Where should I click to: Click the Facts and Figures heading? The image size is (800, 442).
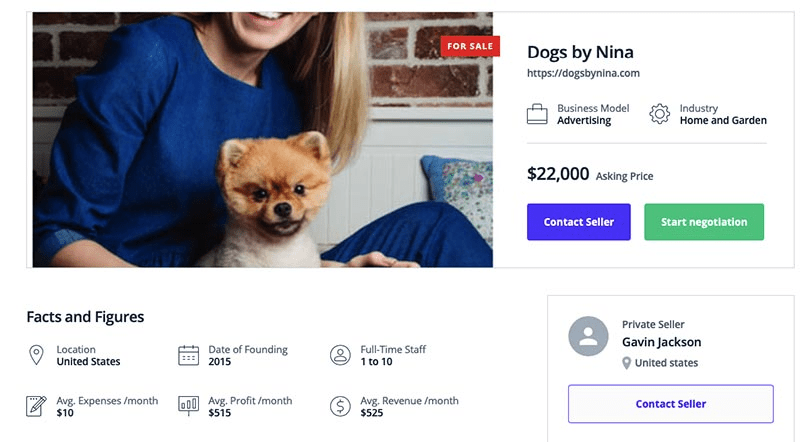[85, 317]
